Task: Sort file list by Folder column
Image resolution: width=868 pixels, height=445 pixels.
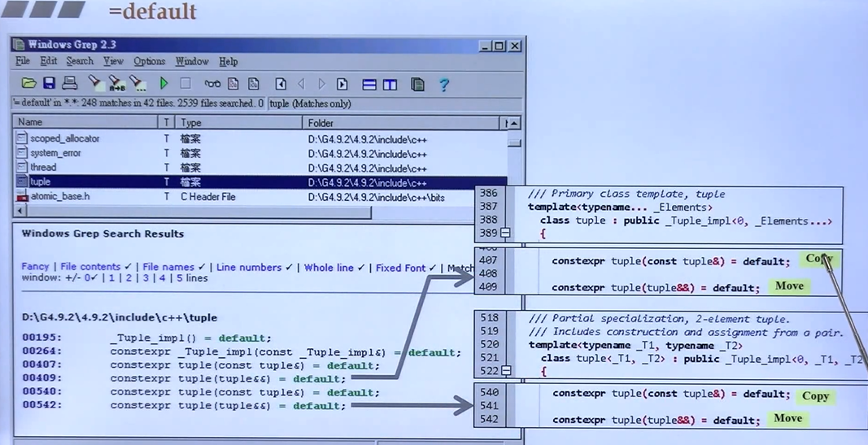Action: click(x=403, y=122)
